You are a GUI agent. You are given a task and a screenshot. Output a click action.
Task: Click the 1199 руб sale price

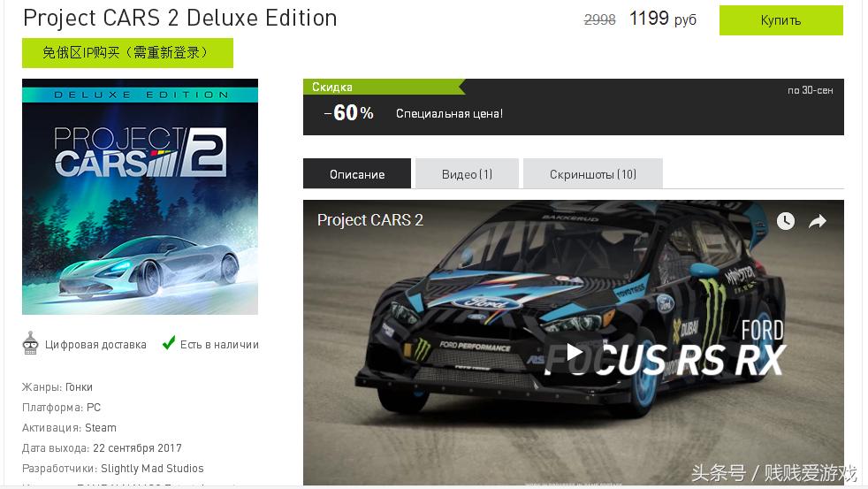pos(663,19)
